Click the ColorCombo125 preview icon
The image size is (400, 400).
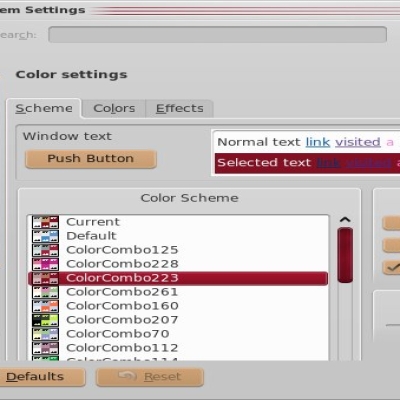(x=45, y=250)
